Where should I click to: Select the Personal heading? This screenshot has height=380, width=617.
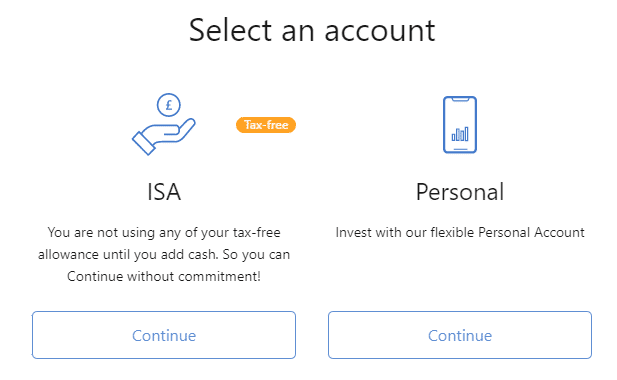point(460,192)
